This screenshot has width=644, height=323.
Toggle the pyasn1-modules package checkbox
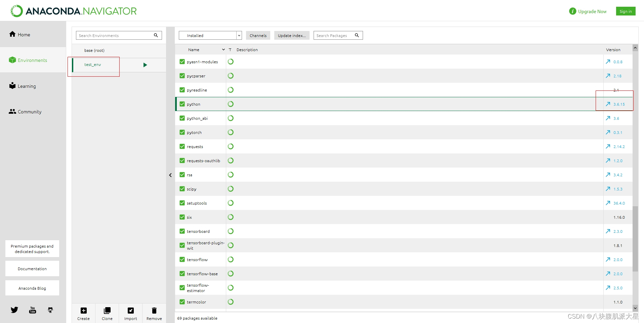pyautogui.click(x=182, y=62)
